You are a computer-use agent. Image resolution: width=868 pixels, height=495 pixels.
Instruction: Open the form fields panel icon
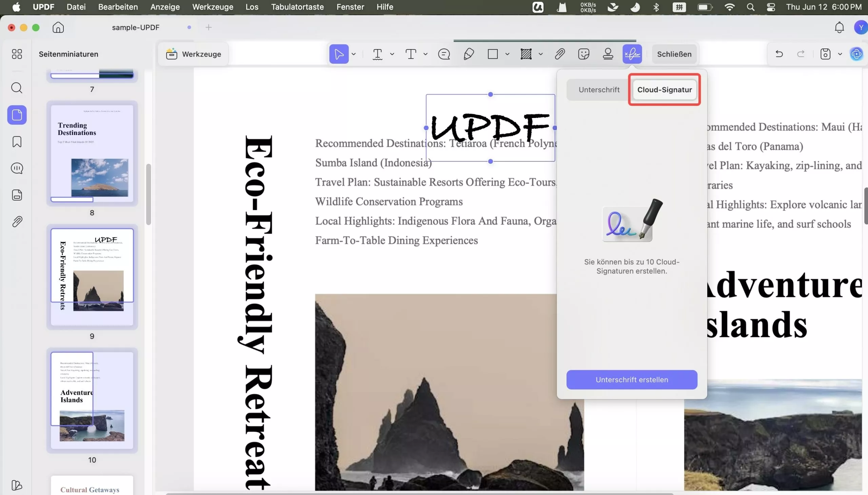(x=17, y=195)
